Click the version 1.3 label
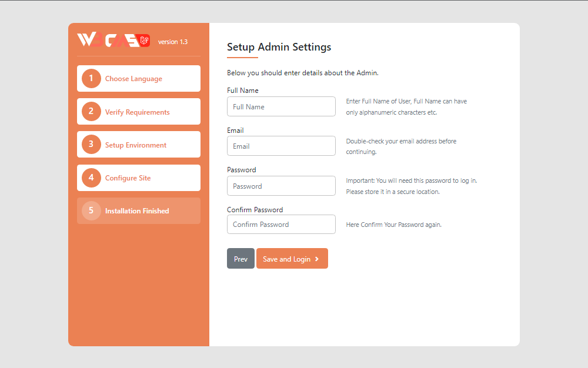Viewport: 588px width, 368px height. tap(173, 42)
